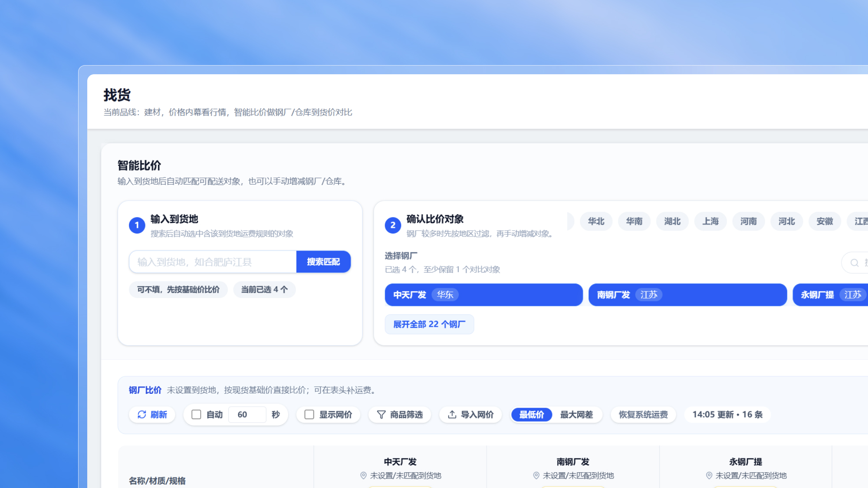The width and height of the screenshot is (868, 488).
Task: Click the funnel icon for 商品筛选
Action: [x=381, y=415]
